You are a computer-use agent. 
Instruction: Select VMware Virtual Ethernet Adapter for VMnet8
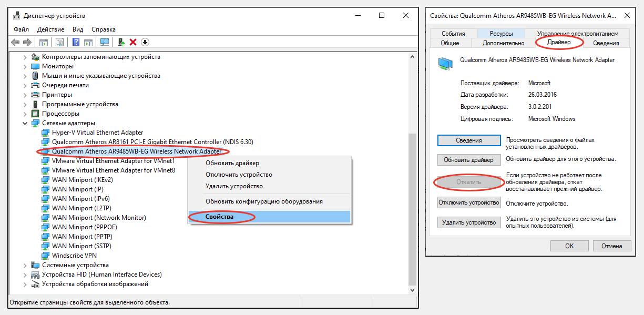point(114,170)
